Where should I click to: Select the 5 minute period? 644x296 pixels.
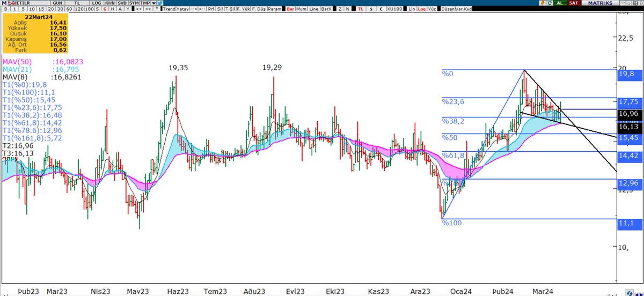point(23,9)
